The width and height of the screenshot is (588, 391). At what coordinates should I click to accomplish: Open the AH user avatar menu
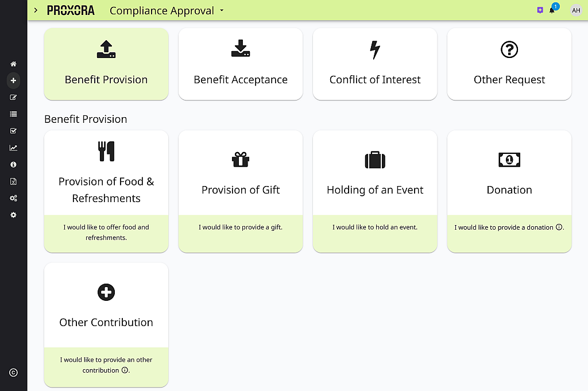576,10
